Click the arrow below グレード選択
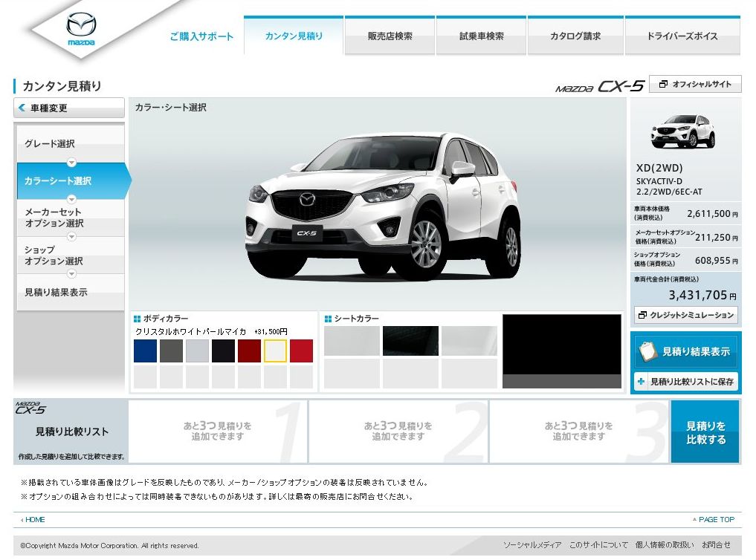This screenshot has height=560, width=756. click(71, 162)
